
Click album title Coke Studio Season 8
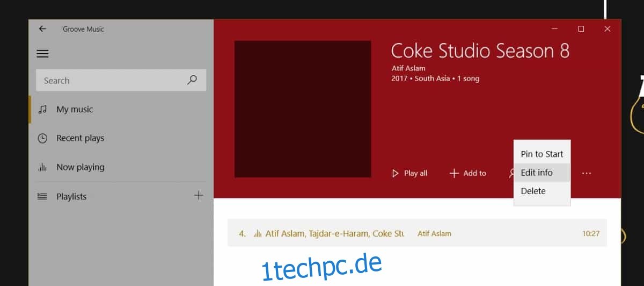tap(480, 51)
